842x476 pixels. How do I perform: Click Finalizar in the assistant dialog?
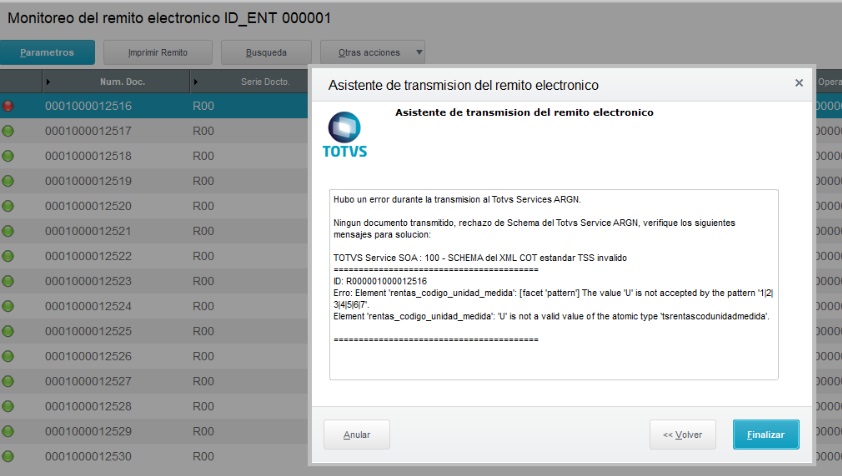(766, 435)
